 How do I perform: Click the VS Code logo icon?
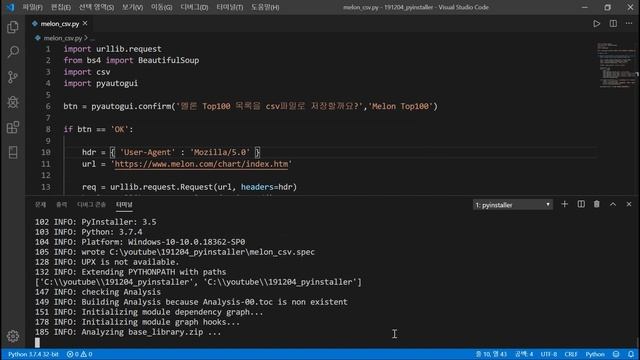click(10, 7)
